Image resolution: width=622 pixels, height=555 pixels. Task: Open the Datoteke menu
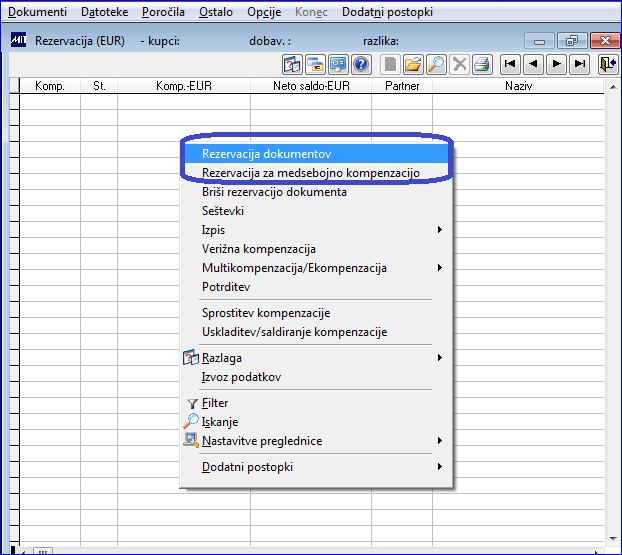(x=104, y=12)
